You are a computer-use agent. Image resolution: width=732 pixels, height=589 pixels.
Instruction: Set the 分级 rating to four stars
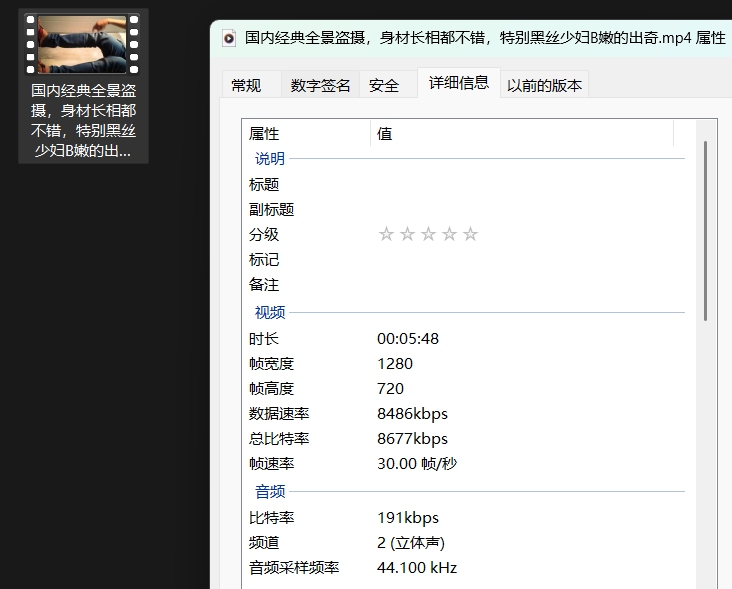tap(449, 234)
